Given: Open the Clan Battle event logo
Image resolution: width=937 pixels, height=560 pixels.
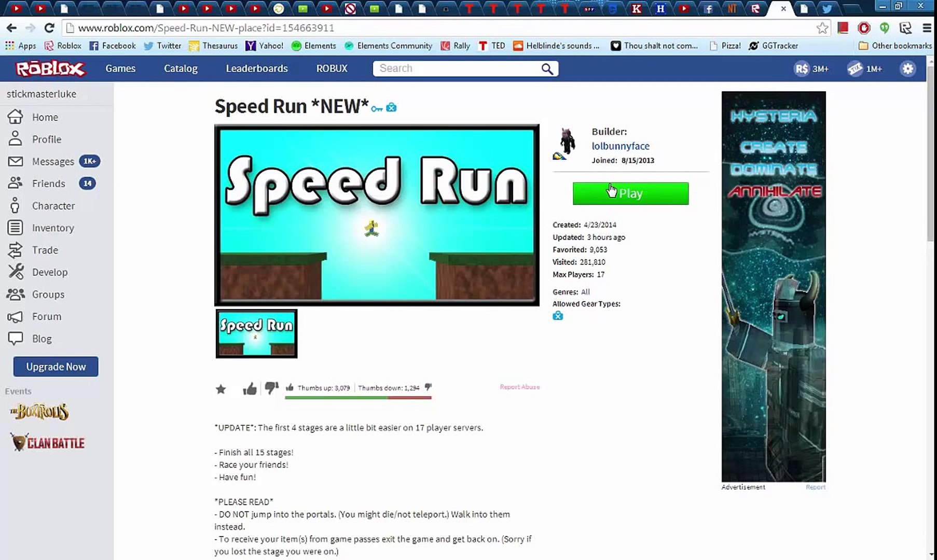Looking at the screenshot, I should click(48, 442).
